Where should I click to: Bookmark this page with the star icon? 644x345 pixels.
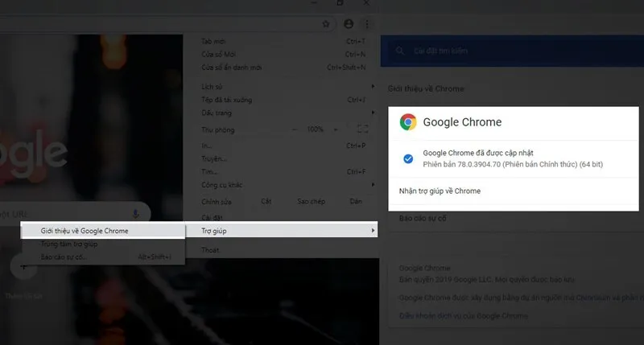click(x=326, y=24)
